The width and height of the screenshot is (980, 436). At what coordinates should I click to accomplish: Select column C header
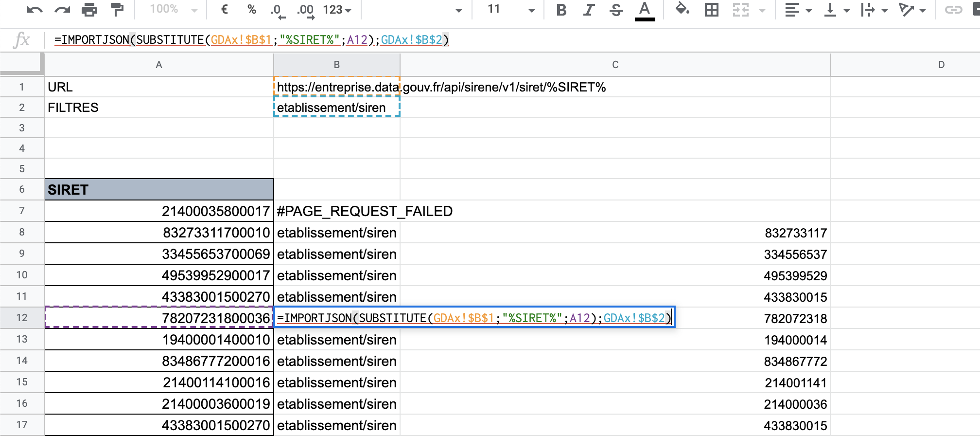point(615,65)
